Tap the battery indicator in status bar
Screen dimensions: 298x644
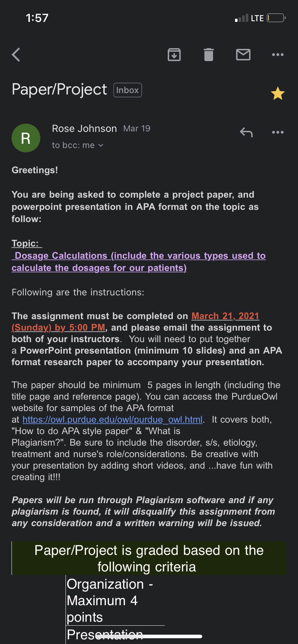click(x=276, y=18)
